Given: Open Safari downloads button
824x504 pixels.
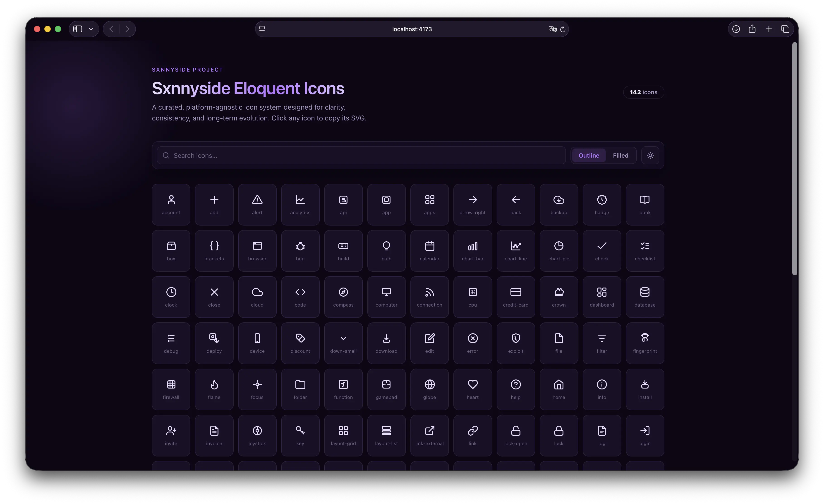Looking at the screenshot, I should click(x=736, y=29).
